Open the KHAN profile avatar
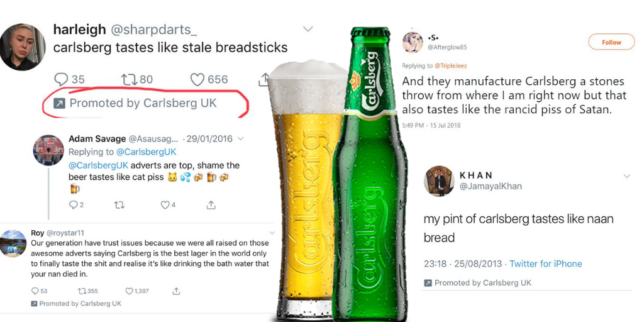644x322 pixels. tap(438, 181)
